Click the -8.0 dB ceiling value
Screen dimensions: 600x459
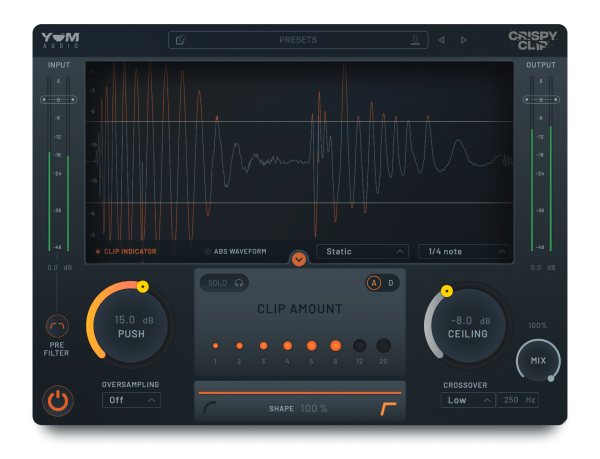[470, 321]
